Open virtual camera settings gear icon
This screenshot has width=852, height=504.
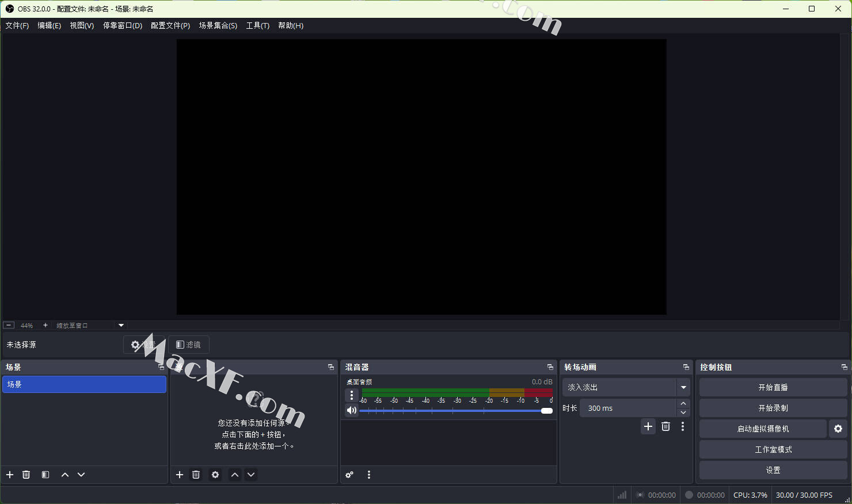pos(838,429)
